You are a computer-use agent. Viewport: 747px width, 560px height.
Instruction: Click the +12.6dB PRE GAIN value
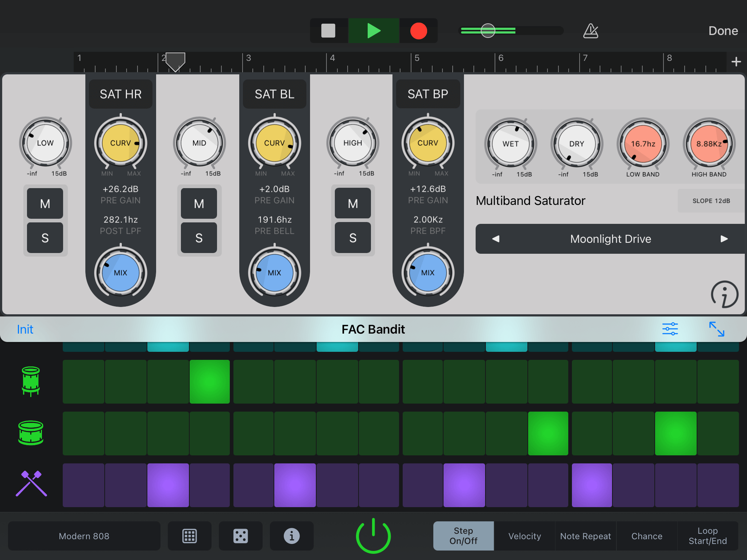[428, 189]
